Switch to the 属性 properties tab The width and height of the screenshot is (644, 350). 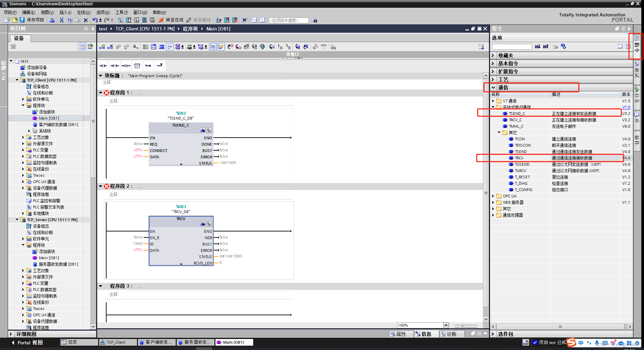[x=400, y=334]
